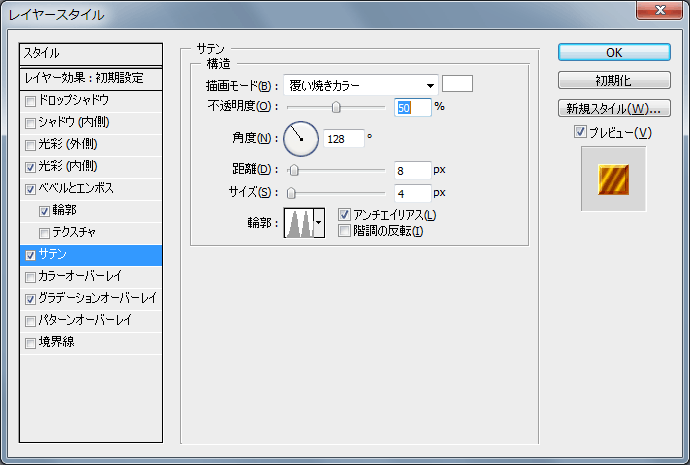Select the グラデーションオーバーレイ effect row
The width and height of the screenshot is (690, 465).
coord(91,300)
